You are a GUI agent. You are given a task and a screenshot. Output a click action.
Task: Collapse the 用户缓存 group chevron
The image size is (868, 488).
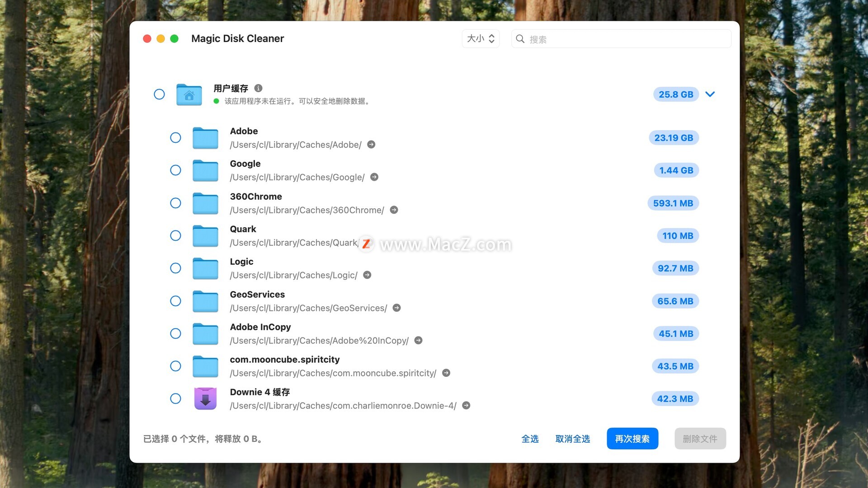710,94
